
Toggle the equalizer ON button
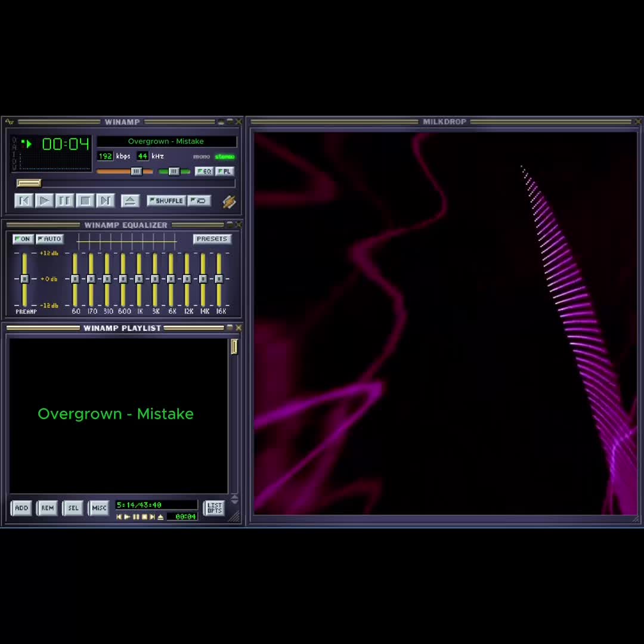(23, 239)
